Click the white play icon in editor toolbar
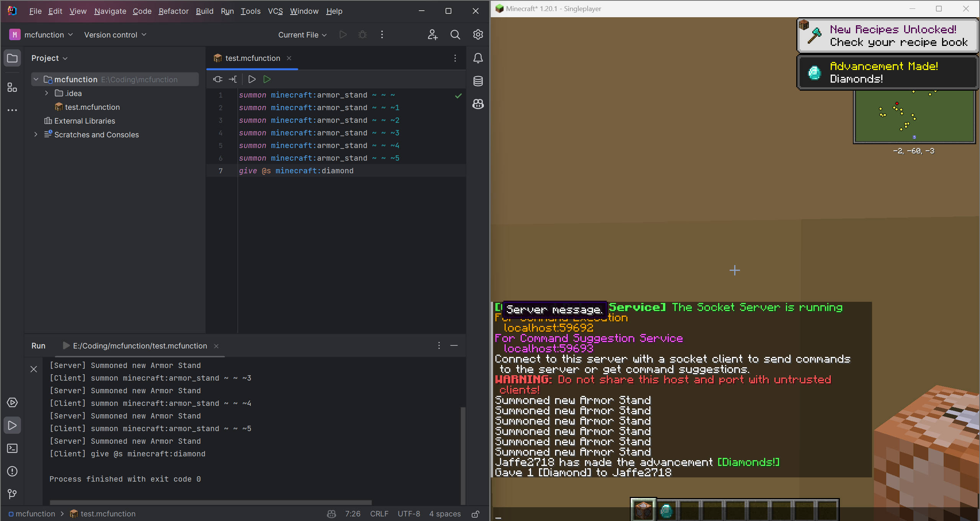Screen dimensions: 980x521 (x=252, y=79)
